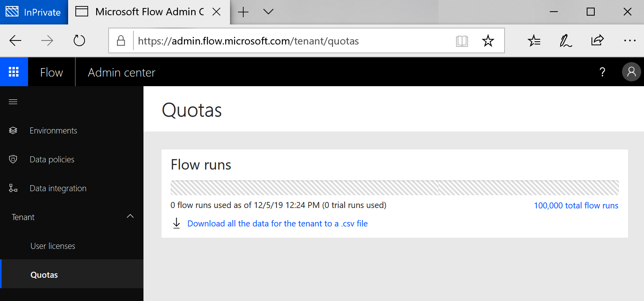Show tab previews dropdown arrow
Screen dimensions: 644x301
click(x=269, y=12)
